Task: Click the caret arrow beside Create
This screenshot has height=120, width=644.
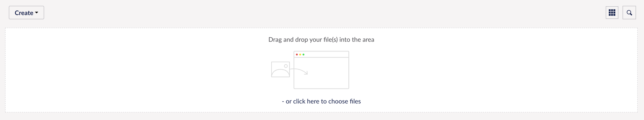Action: click(37, 13)
